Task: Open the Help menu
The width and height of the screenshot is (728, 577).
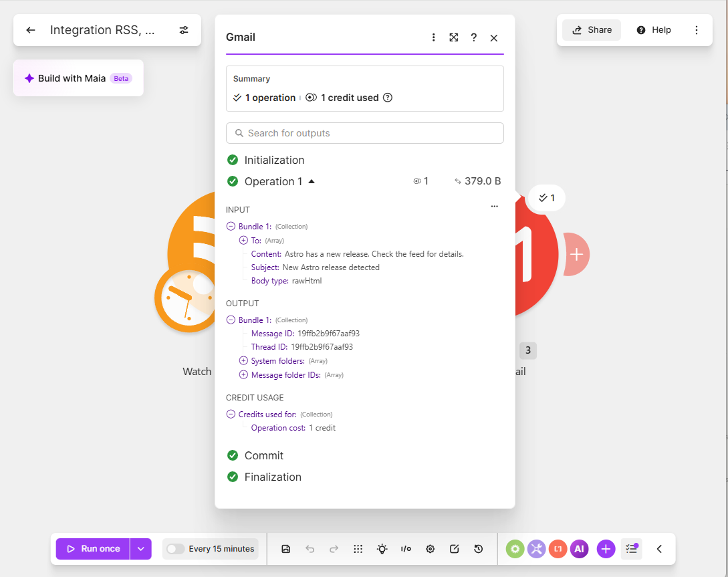Action: coord(654,30)
